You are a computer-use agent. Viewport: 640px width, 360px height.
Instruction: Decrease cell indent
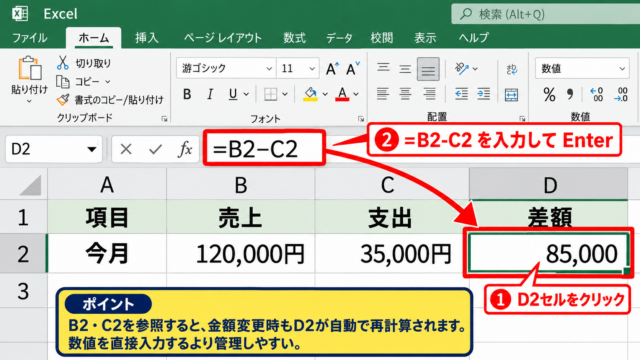[461, 94]
